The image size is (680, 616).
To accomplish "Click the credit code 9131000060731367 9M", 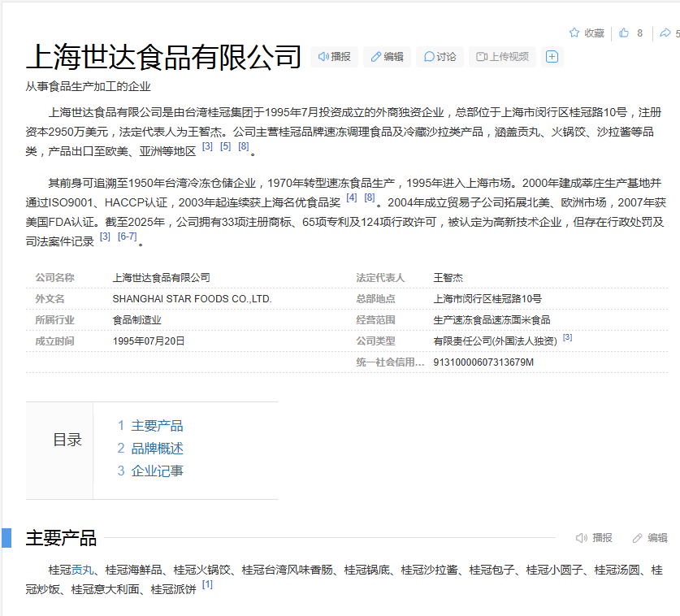I will [483, 362].
